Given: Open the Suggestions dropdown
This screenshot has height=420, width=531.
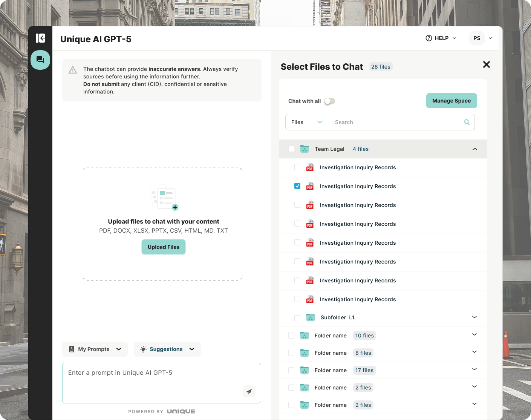Looking at the screenshot, I should [x=167, y=349].
